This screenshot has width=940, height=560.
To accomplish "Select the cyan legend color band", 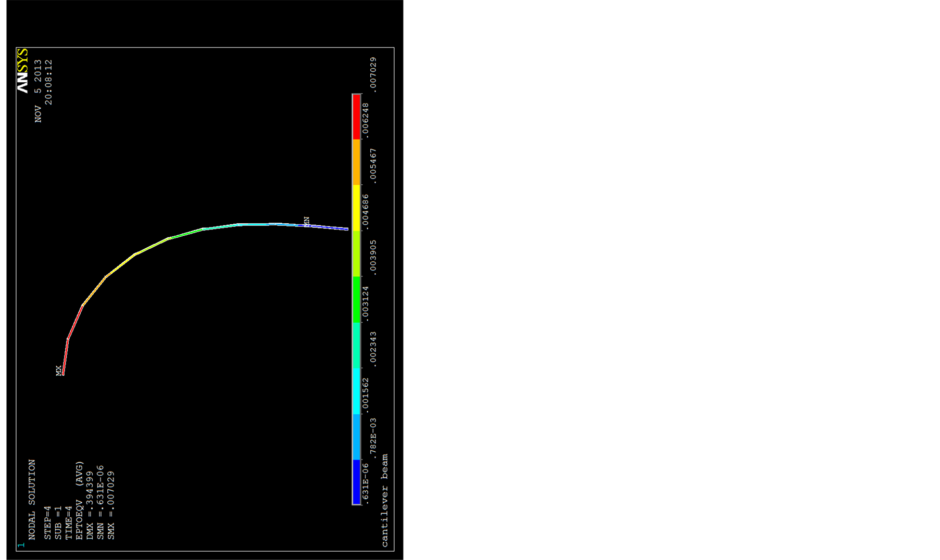I will point(356,391).
